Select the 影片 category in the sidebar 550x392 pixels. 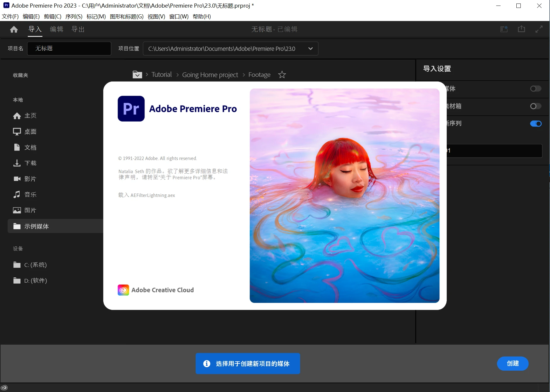30,179
